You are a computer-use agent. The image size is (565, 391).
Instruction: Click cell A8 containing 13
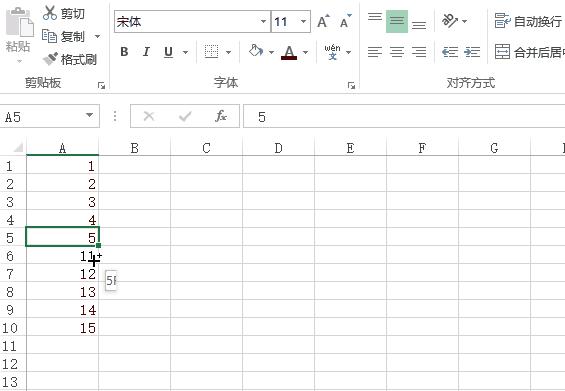pyautogui.click(x=62, y=292)
